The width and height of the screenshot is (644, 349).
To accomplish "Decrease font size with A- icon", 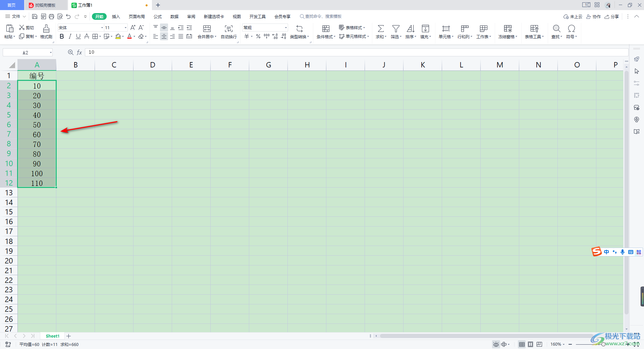I will [141, 28].
